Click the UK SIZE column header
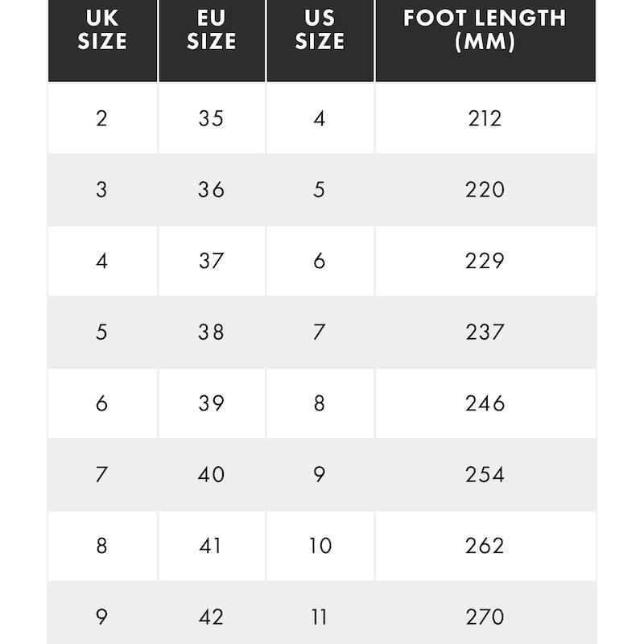 pyautogui.click(x=102, y=41)
